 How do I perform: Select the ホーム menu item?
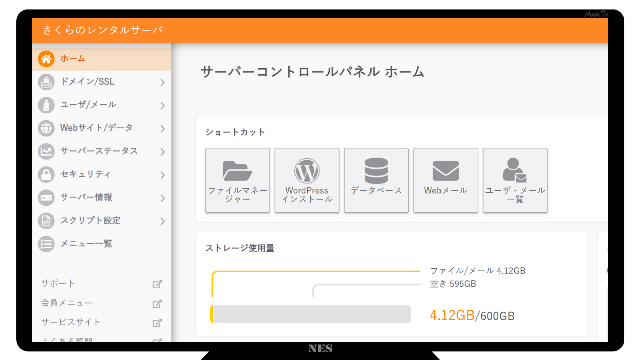click(x=102, y=59)
